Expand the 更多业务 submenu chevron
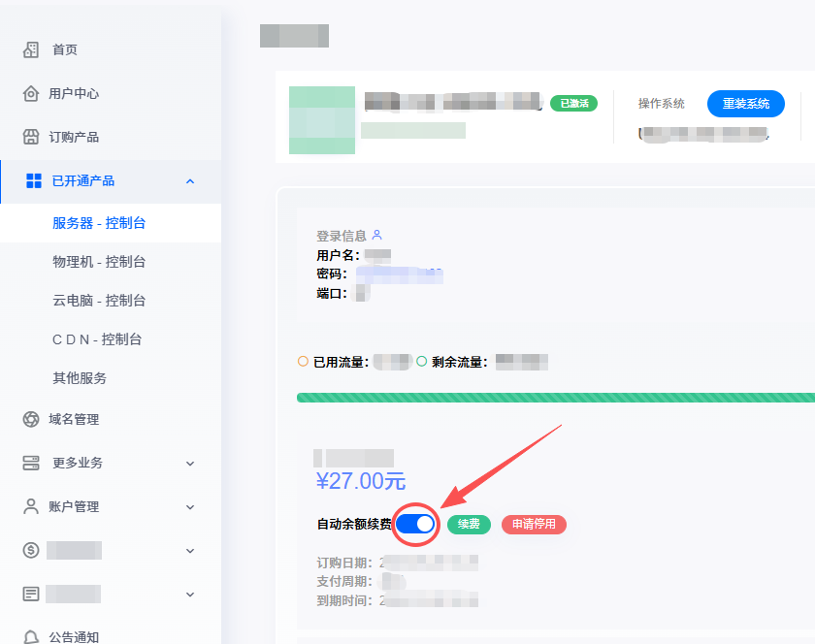Screen dimensions: 815x644 (x=190, y=464)
